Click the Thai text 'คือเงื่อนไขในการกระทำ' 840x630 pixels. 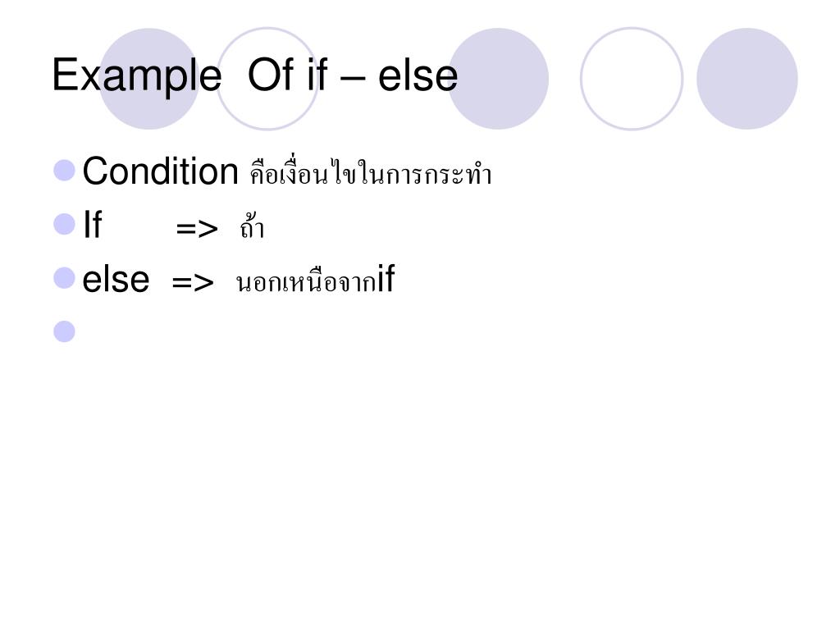click(371, 172)
